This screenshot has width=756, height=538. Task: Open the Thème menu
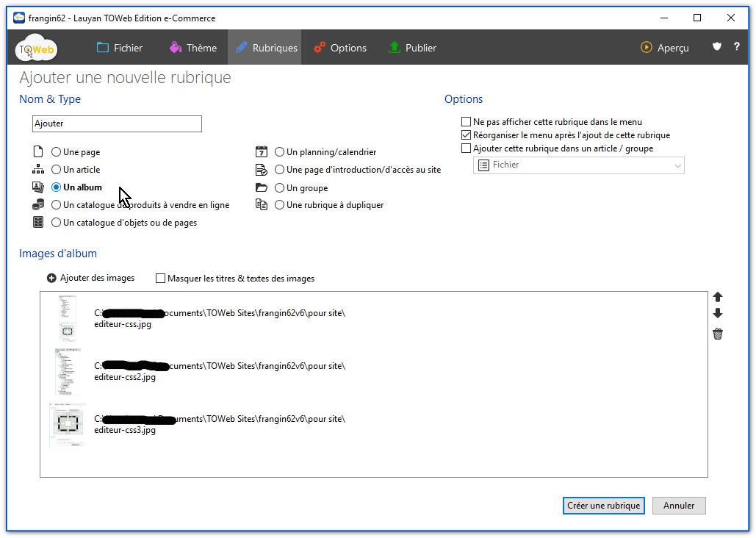coord(192,48)
